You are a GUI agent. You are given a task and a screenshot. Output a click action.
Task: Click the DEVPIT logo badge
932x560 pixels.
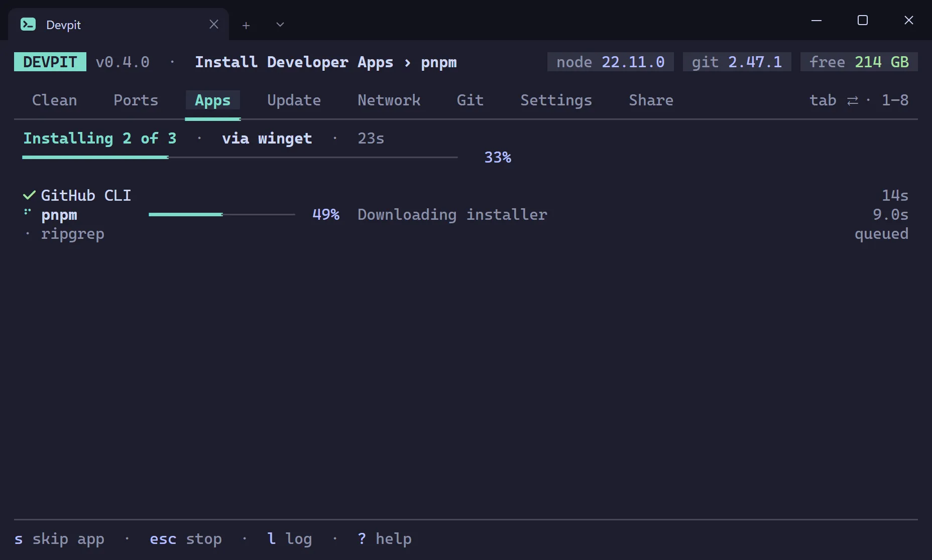(50, 62)
